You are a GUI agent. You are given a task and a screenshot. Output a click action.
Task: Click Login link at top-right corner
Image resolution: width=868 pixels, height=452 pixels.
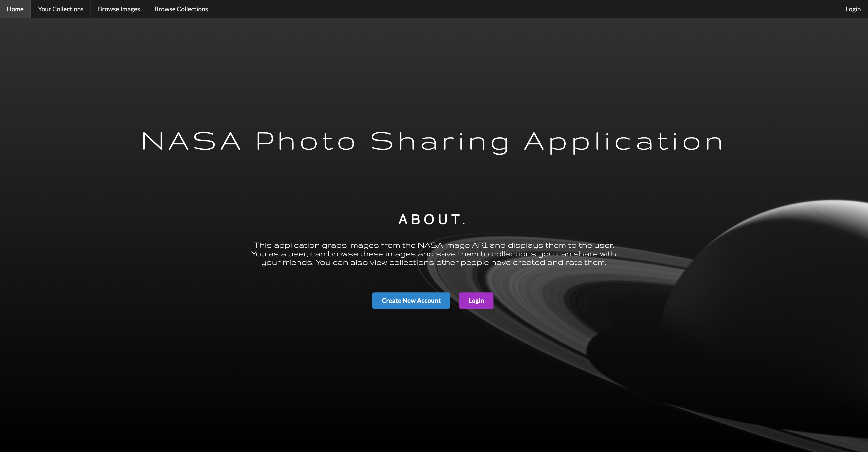point(853,9)
